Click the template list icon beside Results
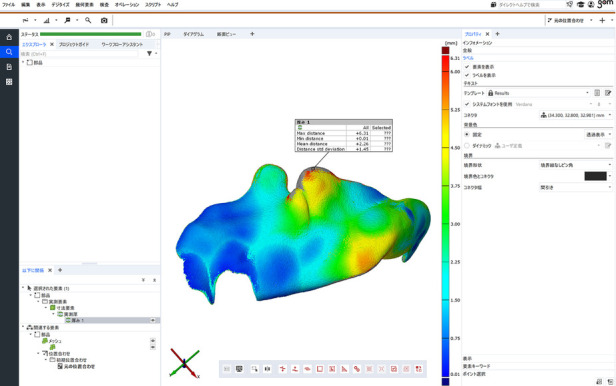 click(x=597, y=93)
